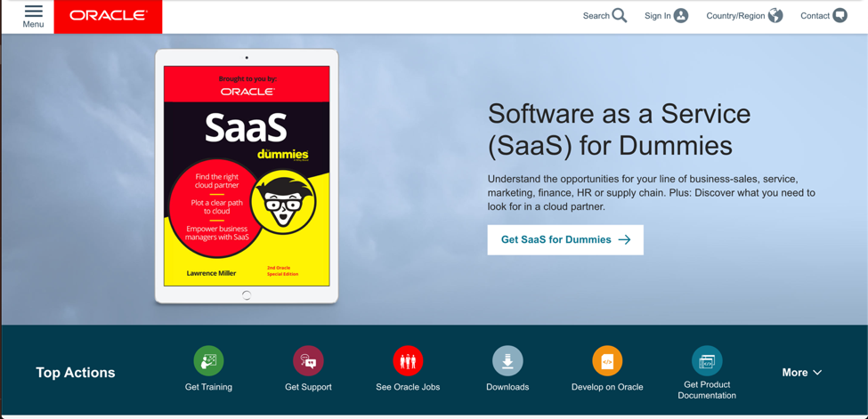The height and width of the screenshot is (419, 868).
Task: Open the Country/Region text menu
Action: point(735,16)
